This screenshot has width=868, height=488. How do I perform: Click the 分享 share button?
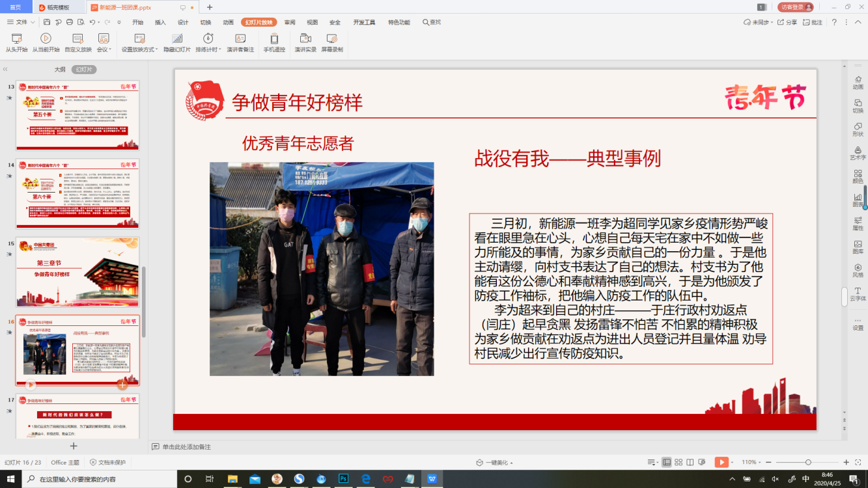pyautogui.click(x=787, y=22)
